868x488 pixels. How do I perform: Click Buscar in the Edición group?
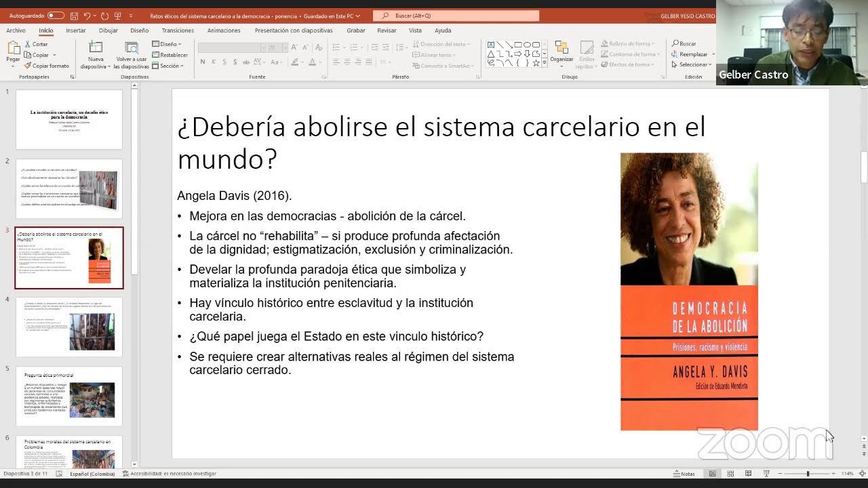click(684, 44)
